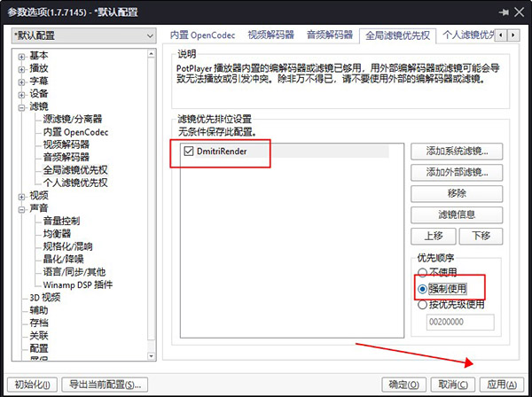
Task: Select 晶化/降噪 in the tree
Action: 63,259
